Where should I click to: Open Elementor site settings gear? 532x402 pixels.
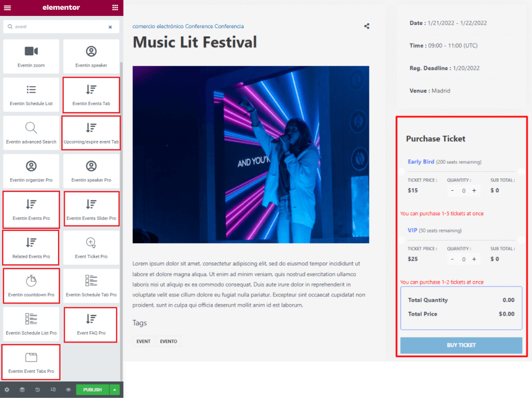pos(8,390)
